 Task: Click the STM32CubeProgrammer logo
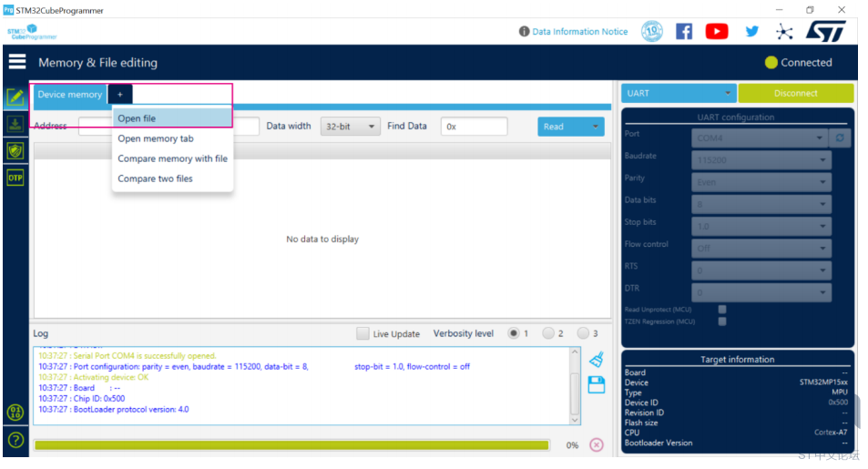click(x=32, y=32)
